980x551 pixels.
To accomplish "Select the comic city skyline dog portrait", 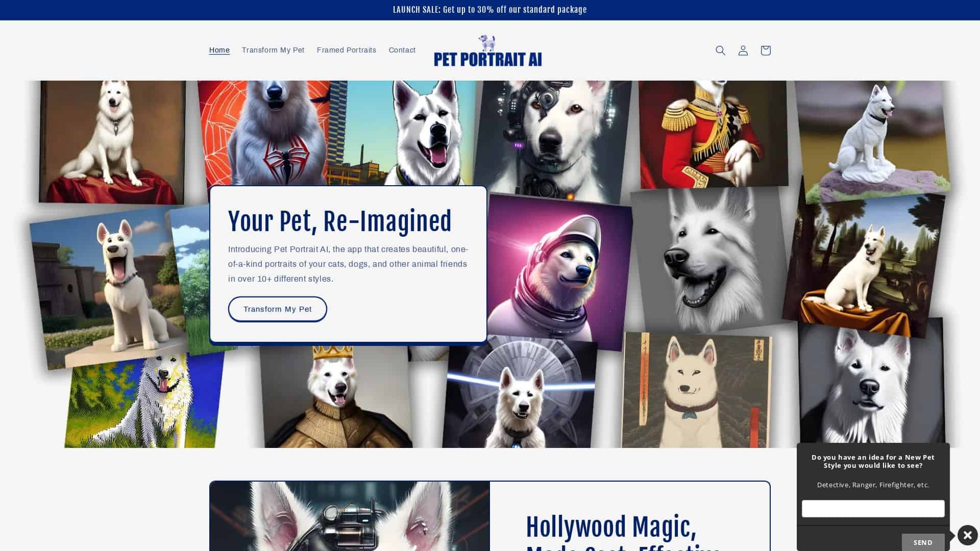I will (403, 133).
